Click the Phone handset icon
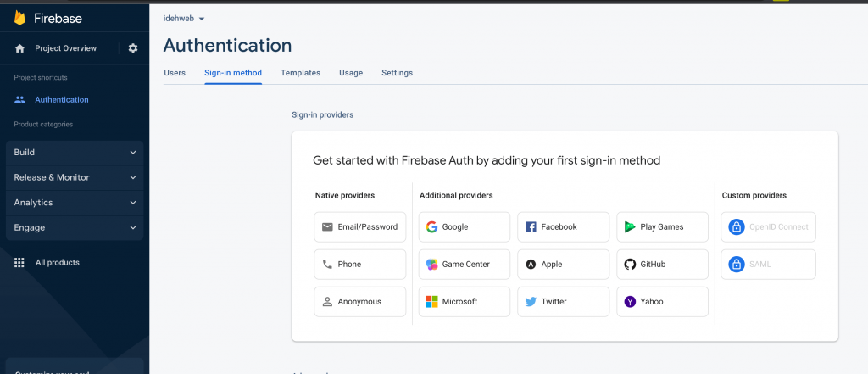Screen dimensions: 868x374 327,265
